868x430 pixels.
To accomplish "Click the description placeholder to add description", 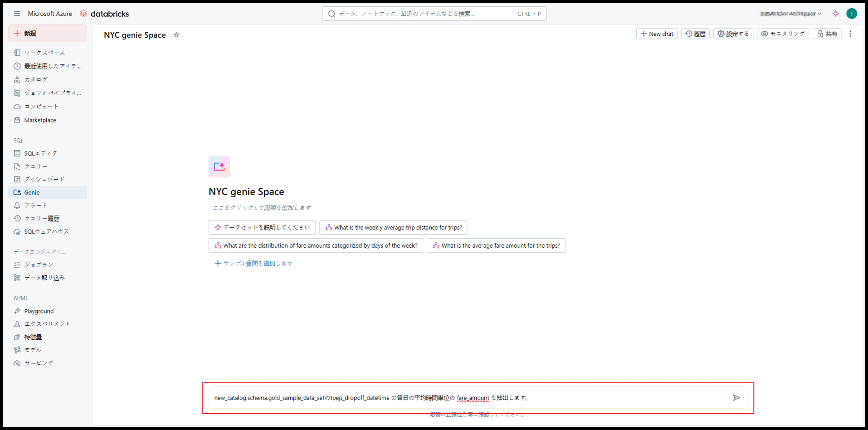I will [262, 208].
